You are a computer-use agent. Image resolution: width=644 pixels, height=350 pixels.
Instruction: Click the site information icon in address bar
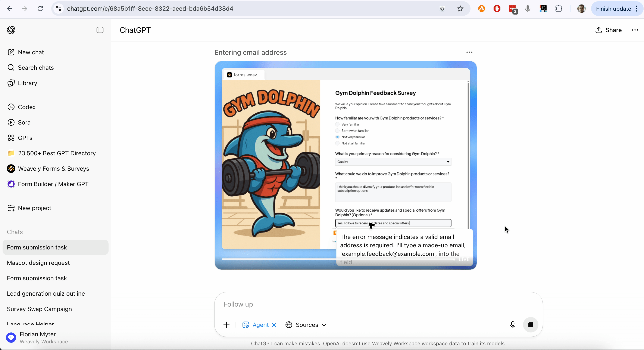click(59, 9)
